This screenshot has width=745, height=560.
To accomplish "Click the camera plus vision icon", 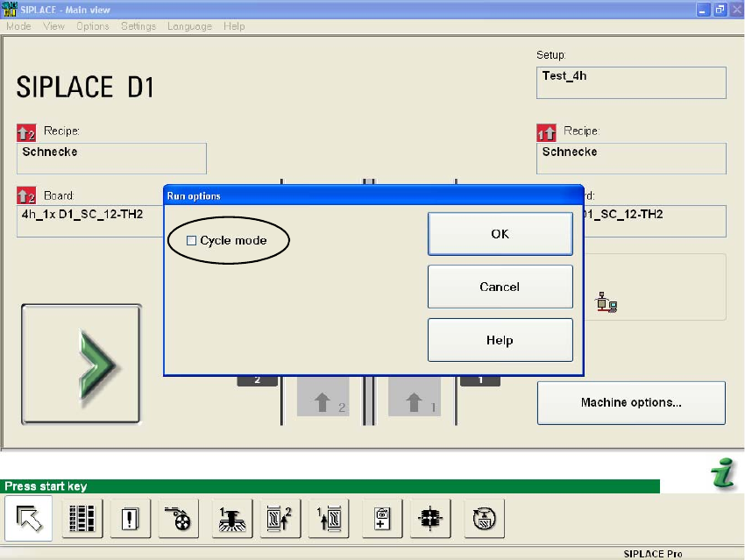I will [382, 518].
